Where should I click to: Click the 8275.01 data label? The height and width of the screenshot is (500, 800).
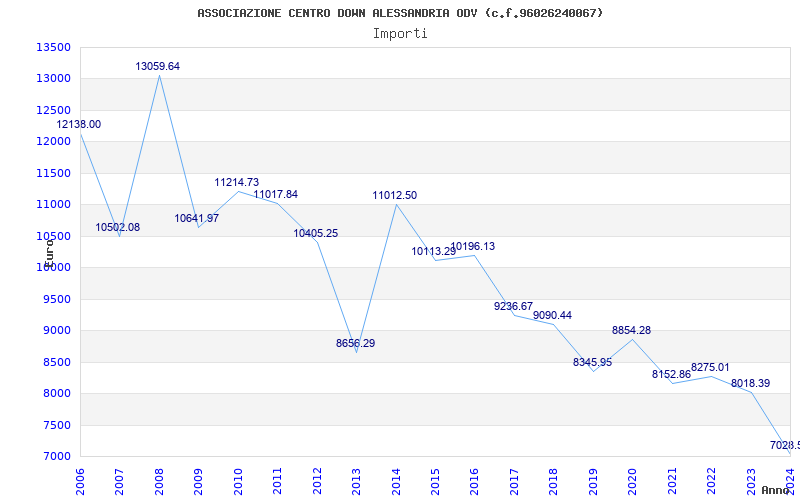tap(710, 367)
